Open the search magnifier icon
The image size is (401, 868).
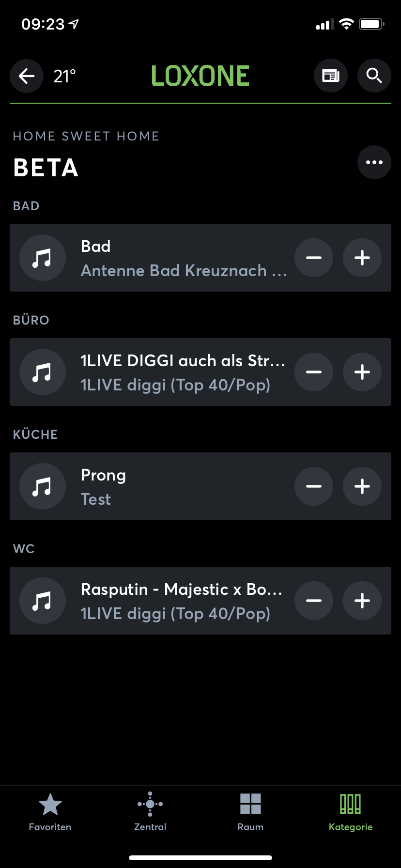click(374, 76)
